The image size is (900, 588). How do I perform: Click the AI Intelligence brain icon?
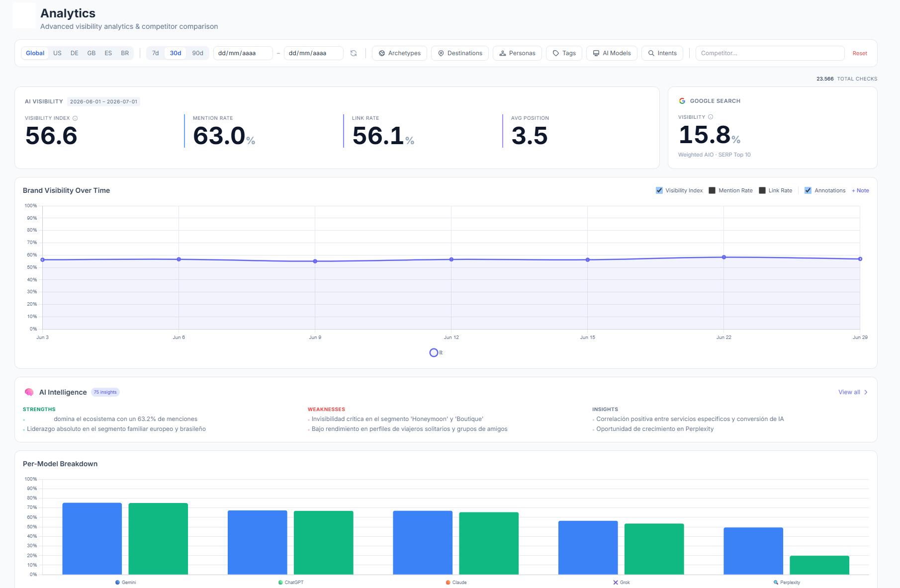pyautogui.click(x=29, y=392)
